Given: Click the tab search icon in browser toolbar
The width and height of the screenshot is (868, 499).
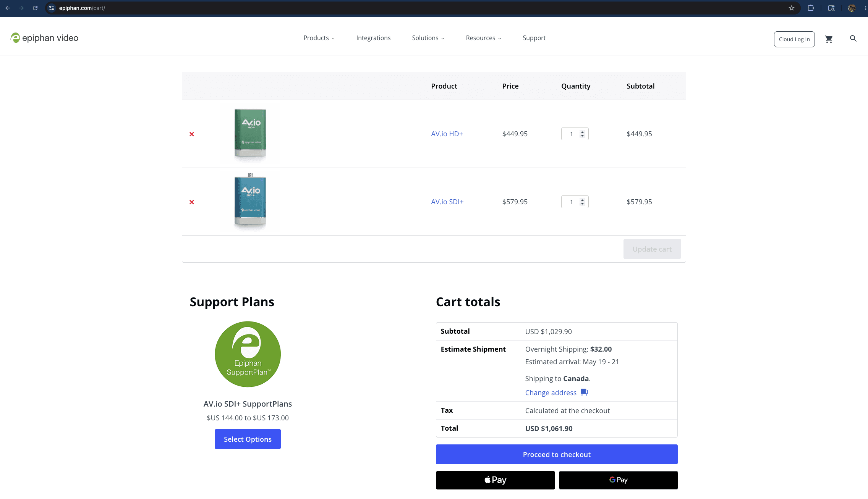Looking at the screenshot, I should click(831, 8).
